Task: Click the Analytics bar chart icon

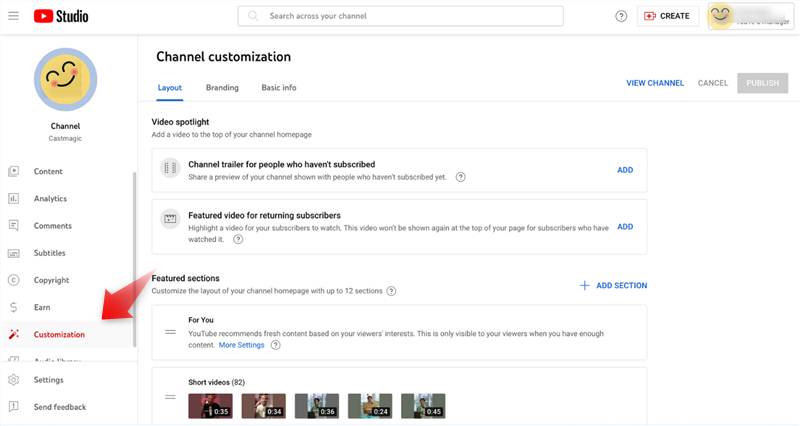Action: 14,198
